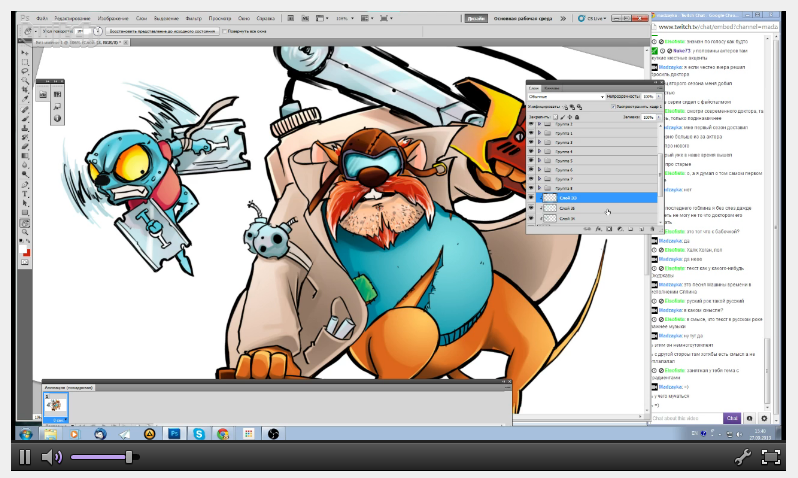Screen dimensions: 798x478
Task: Open the zoom level dropdown in application bar
Action: click(345, 18)
